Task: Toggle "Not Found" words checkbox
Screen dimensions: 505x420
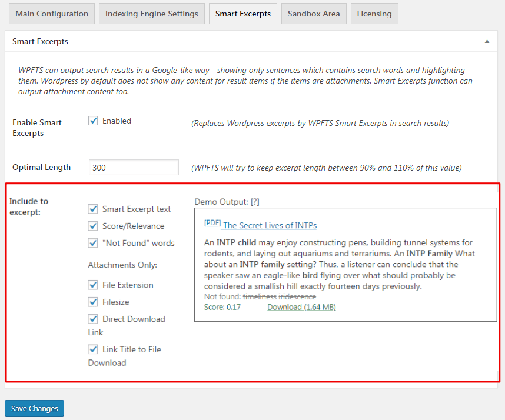Action: 93,243
